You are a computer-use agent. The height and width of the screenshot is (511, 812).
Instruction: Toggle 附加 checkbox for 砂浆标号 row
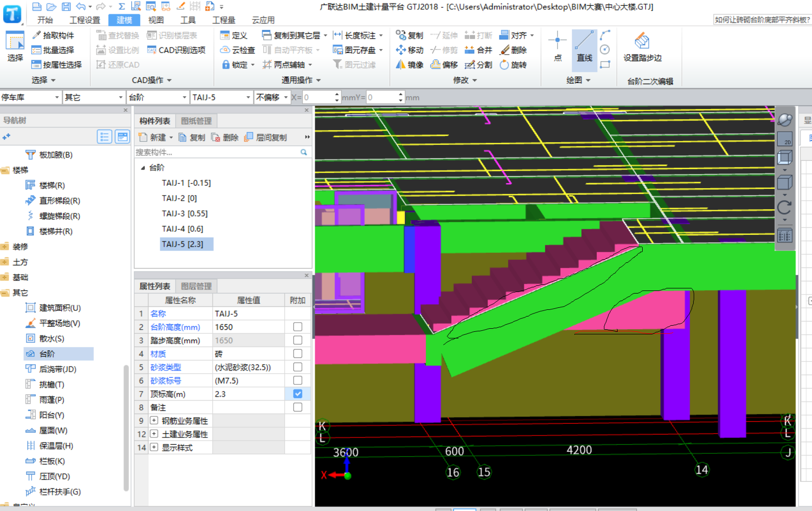(x=298, y=380)
